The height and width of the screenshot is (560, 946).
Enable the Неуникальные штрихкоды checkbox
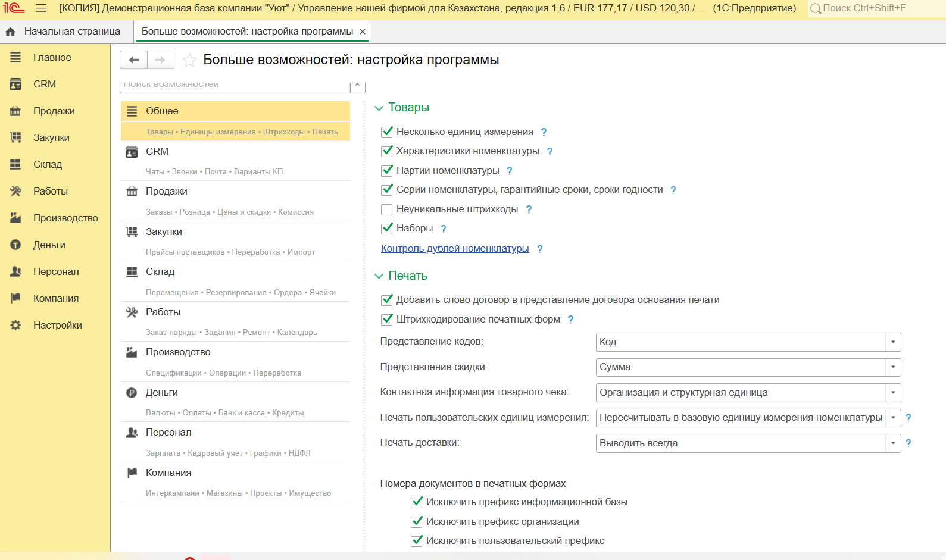(387, 209)
